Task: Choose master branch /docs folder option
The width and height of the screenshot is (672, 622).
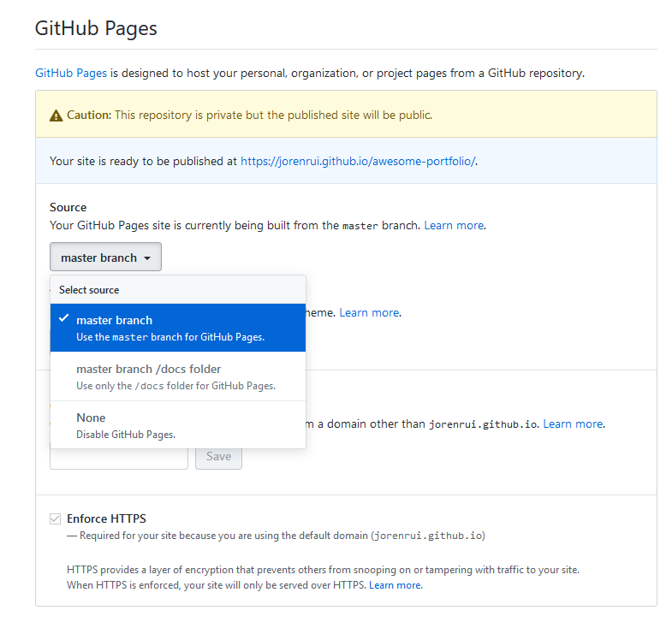Action: pyautogui.click(x=178, y=376)
